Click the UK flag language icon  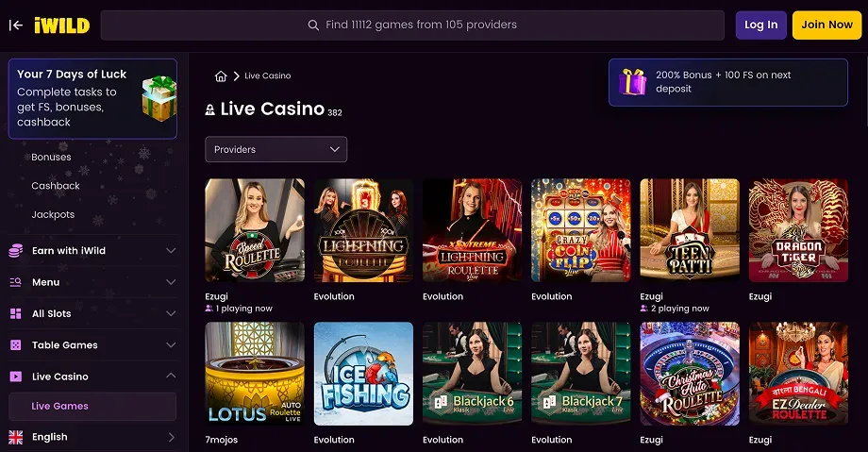tap(15, 437)
